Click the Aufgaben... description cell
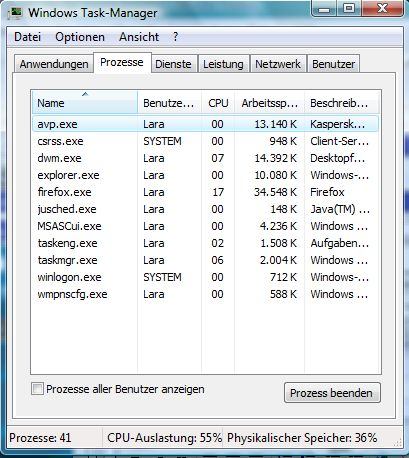 point(339,243)
